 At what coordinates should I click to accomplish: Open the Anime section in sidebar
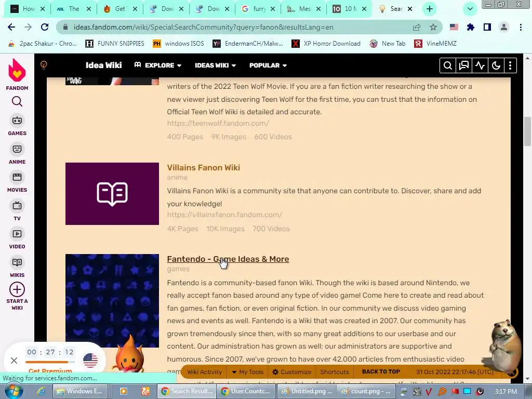(x=17, y=154)
